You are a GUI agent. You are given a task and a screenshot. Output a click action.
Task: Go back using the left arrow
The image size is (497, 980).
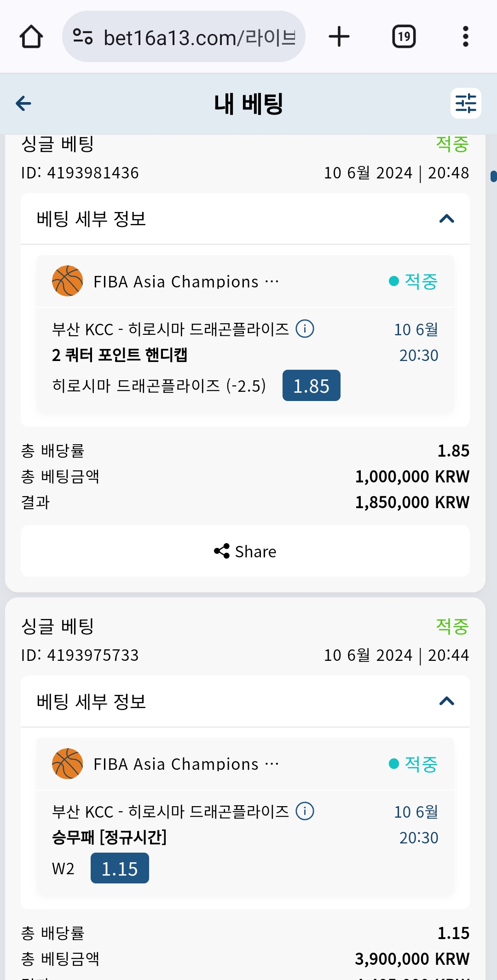click(x=23, y=103)
